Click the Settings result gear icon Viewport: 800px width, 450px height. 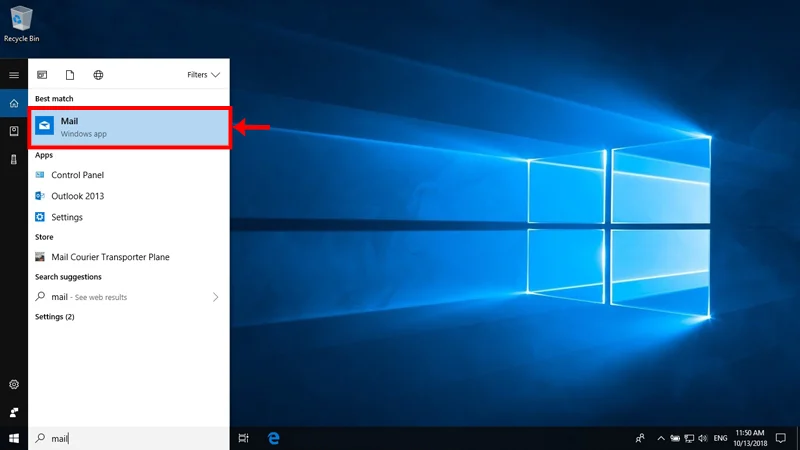click(x=40, y=217)
